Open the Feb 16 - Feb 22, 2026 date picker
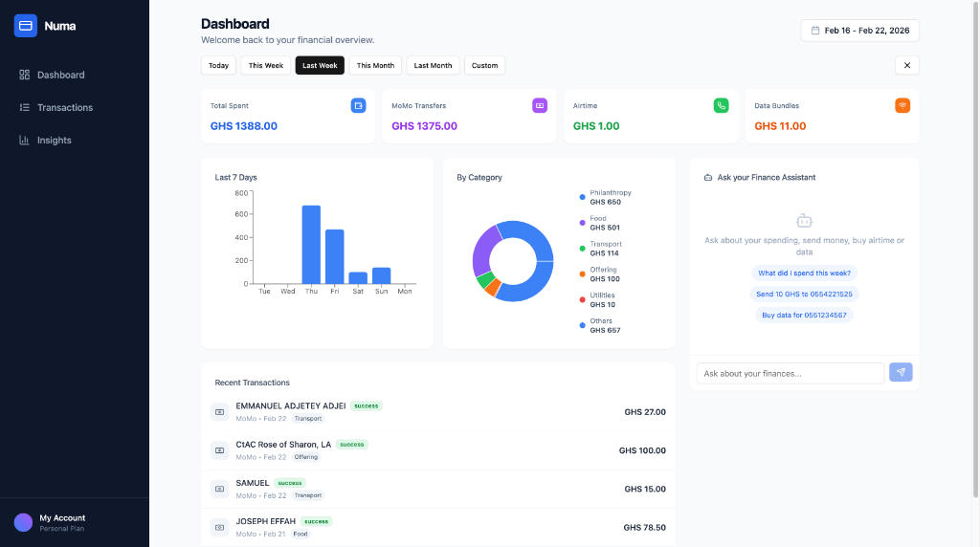The width and height of the screenshot is (980, 547). pyautogui.click(x=860, y=31)
